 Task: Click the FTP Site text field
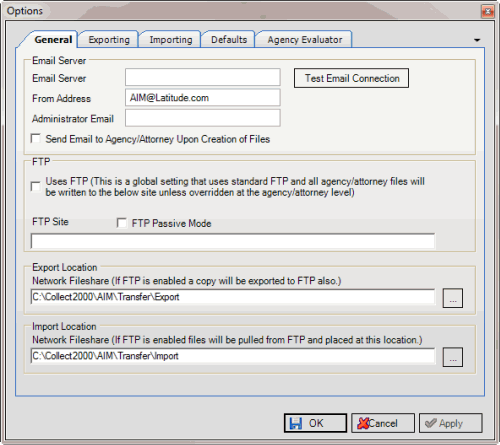[233, 241]
